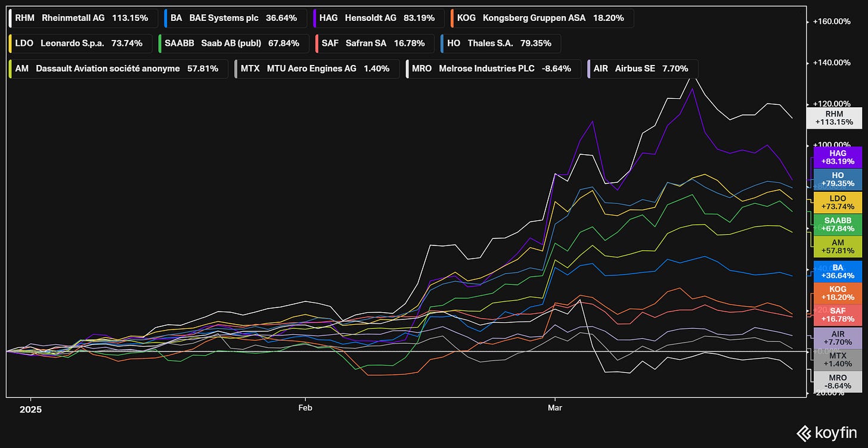Click the blue HO +79.35% axis label
Image resolution: width=868 pixels, height=448 pixels.
point(837,179)
